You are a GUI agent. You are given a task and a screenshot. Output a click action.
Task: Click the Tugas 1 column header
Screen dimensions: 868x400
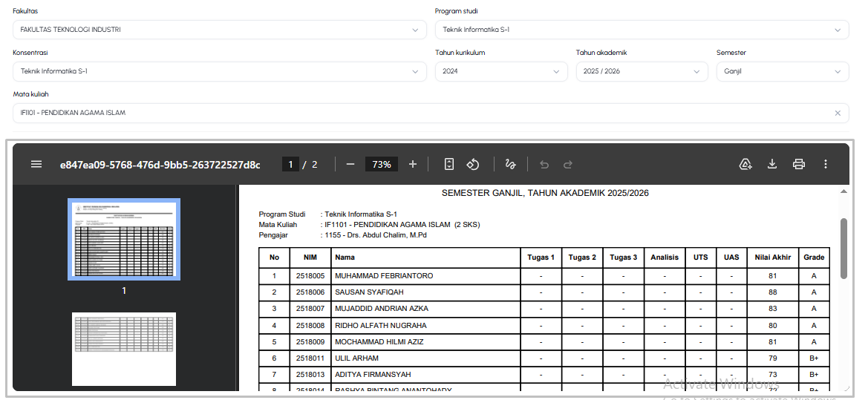click(x=541, y=258)
